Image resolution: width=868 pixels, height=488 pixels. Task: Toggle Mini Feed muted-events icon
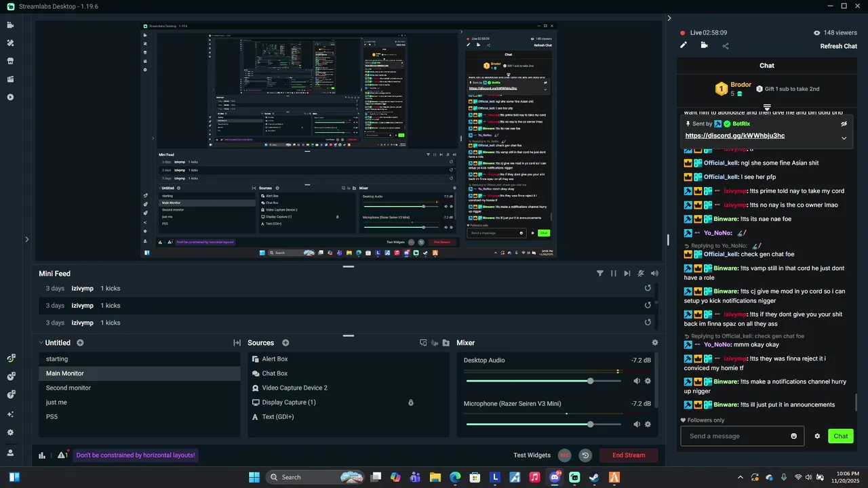pyautogui.click(x=641, y=273)
